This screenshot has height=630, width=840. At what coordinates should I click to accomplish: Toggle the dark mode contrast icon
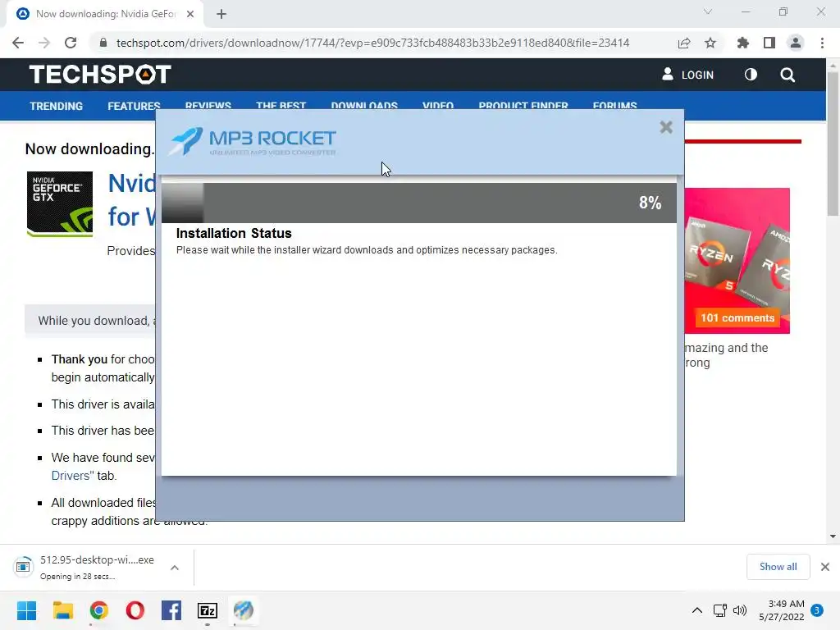[x=751, y=75]
